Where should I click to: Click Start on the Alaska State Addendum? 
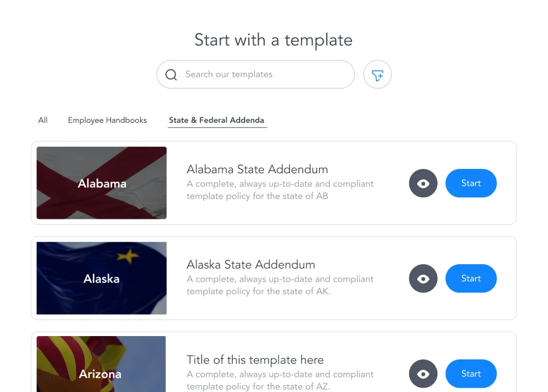coord(471,278)
